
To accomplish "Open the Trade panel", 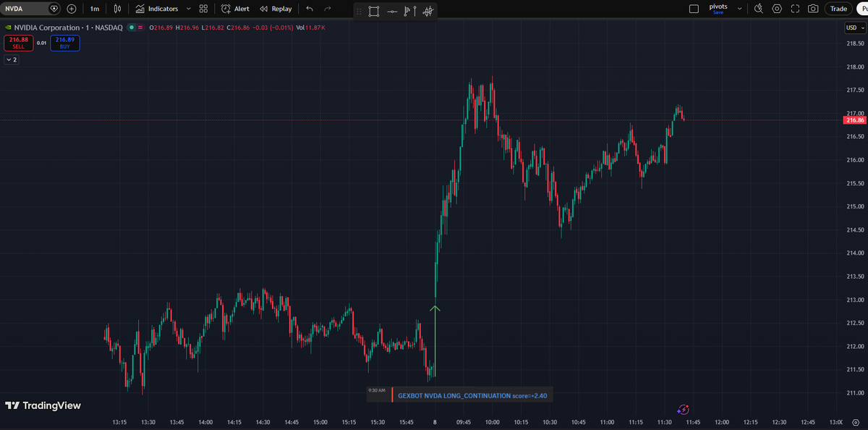I will (x=838, y=9).
